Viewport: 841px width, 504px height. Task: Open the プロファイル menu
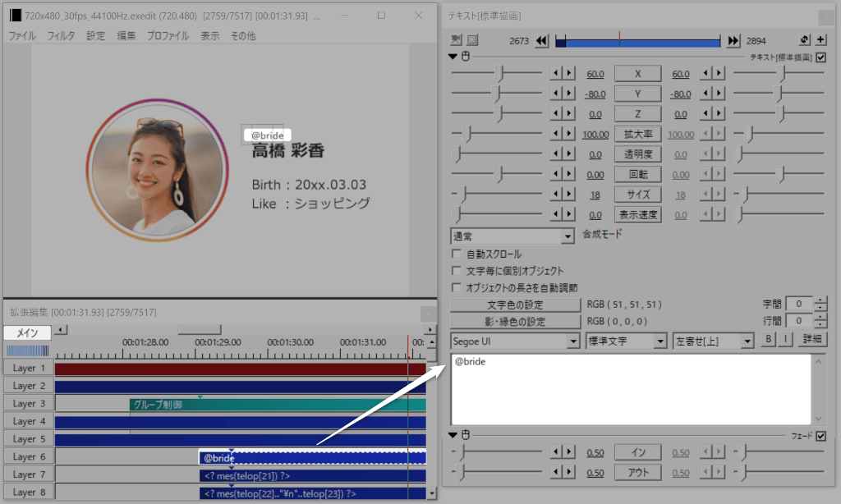pos(168,36)
